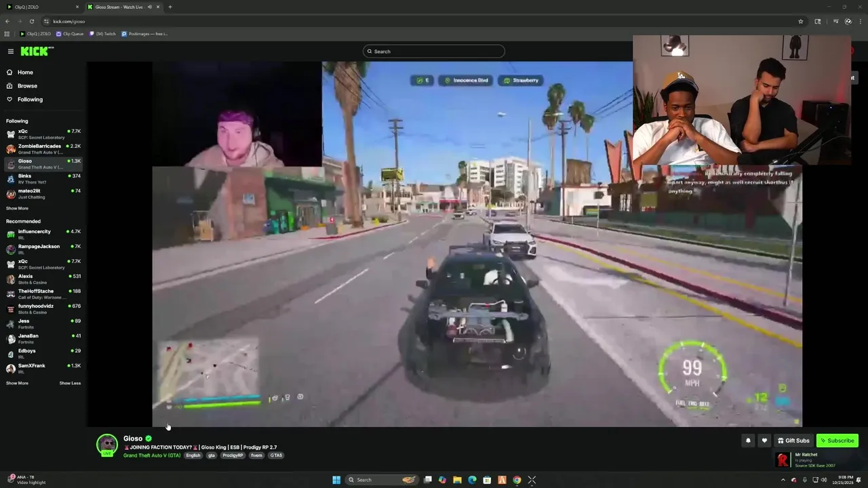Open funnyhoodvidz recommended channel

tap(43, 309)
